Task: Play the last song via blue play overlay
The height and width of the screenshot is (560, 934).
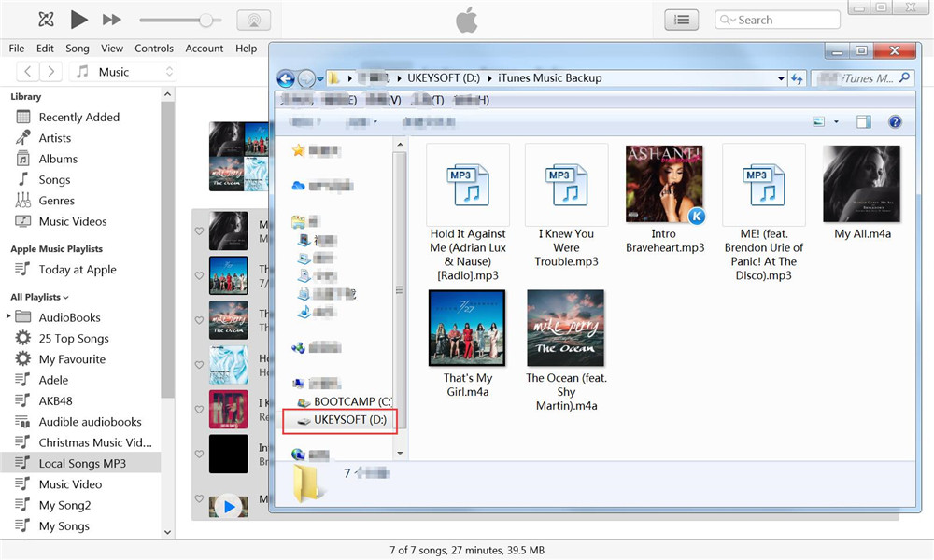Action: pos(229,507)
